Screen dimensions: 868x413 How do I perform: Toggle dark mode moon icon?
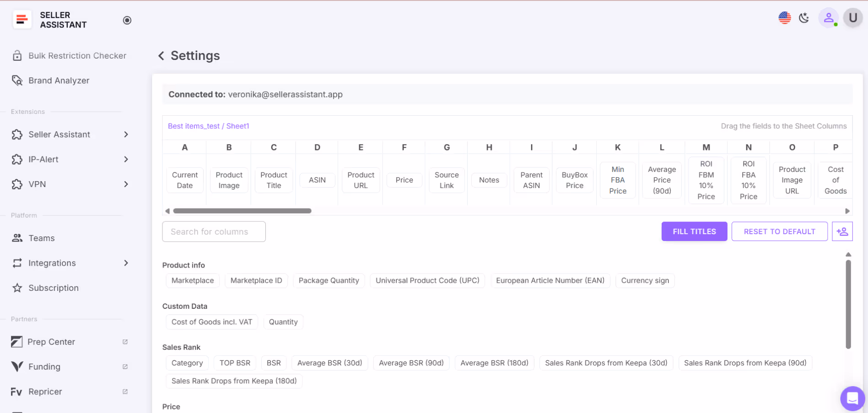pos(804,18)
